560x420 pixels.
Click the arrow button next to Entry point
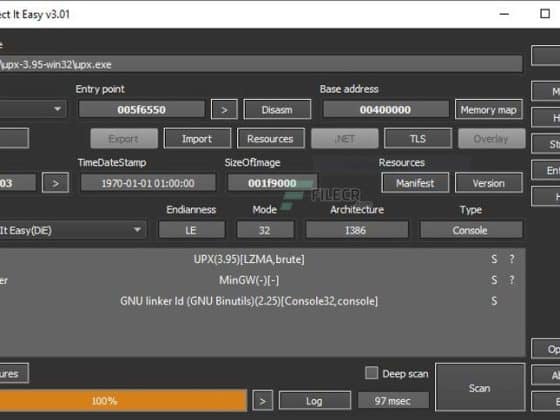224,110
